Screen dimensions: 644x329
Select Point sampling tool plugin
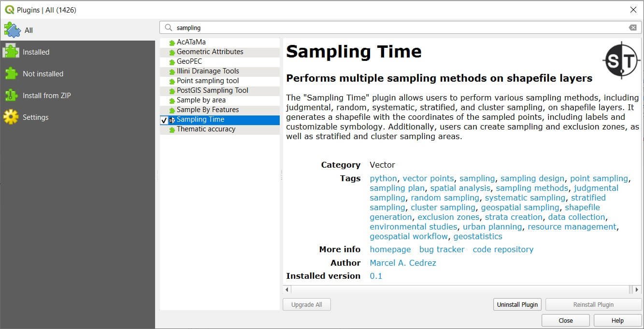(x=220, y=81)
